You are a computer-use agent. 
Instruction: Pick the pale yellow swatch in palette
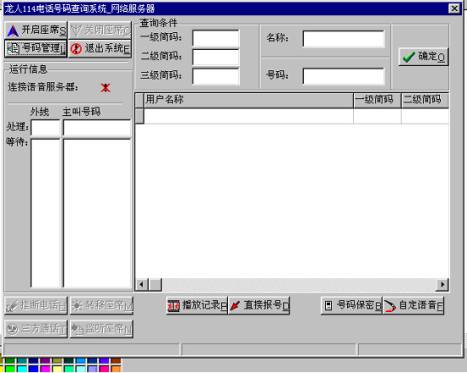57,369
